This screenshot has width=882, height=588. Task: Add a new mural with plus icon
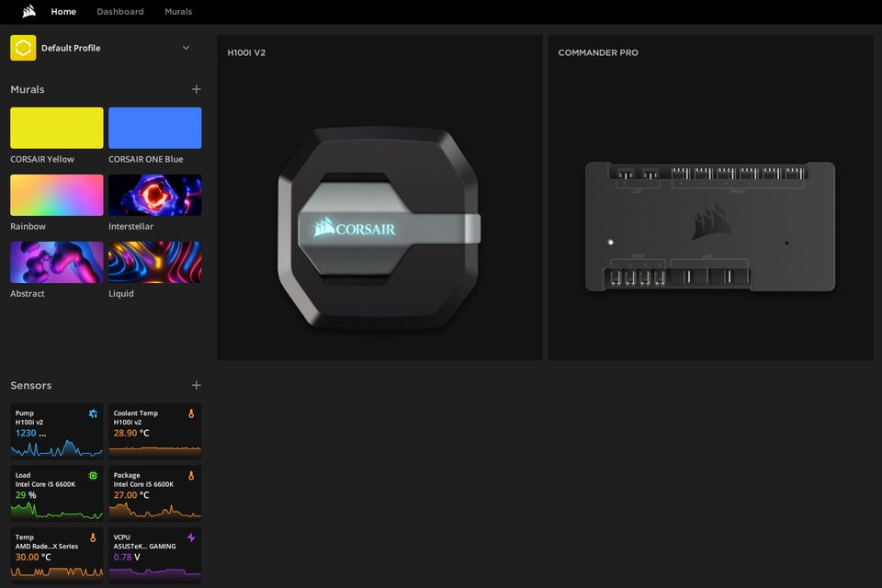pyautogui.click(x=196, y=89)
